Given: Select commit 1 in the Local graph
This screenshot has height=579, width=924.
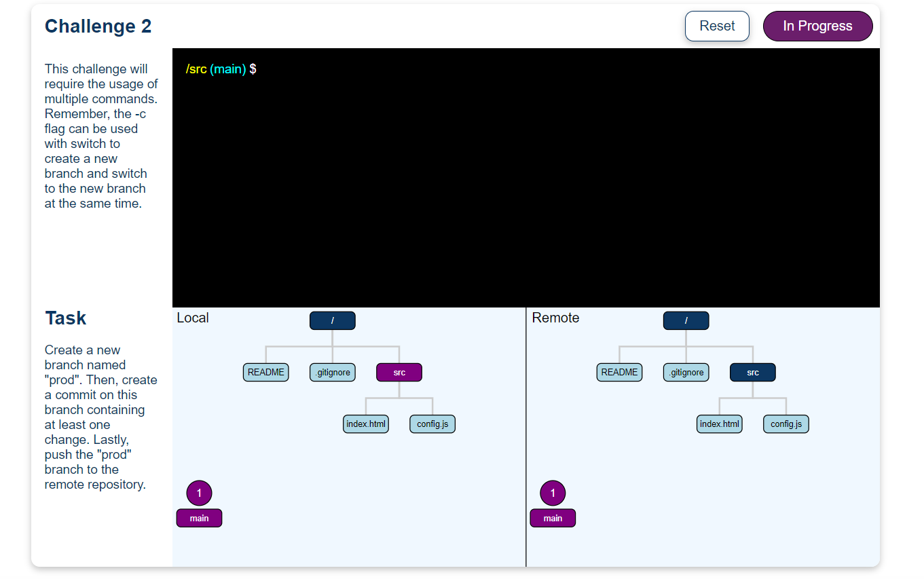Looking at the screenshot, I should click(199, 493).
